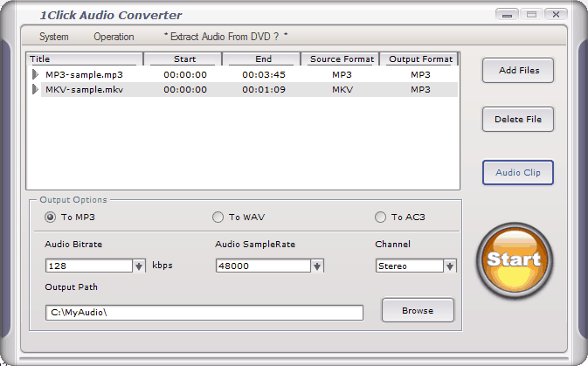The height and width of the screenshot is (366, 588).
Task: Click the Add Files button
Action: tap(518, 70)
